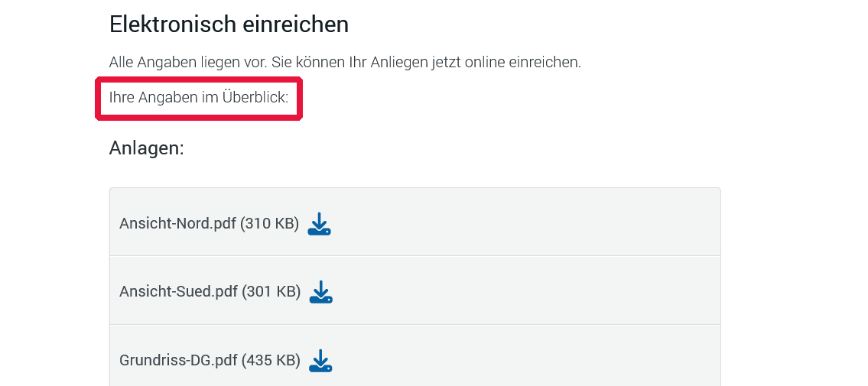Click the word 'Elektronisch' in the title
The width and height of the screenshot is (868, 386).
pos(161,24)
